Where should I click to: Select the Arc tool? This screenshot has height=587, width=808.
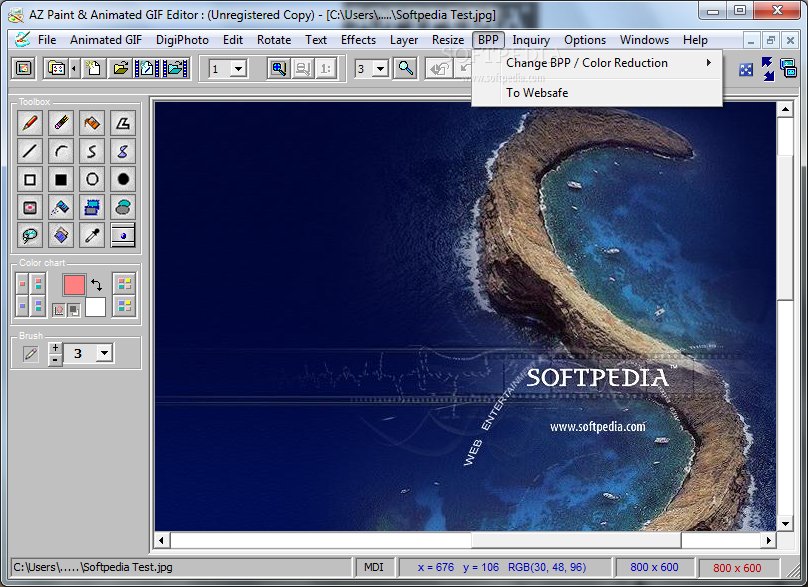[x=61, y=151]
